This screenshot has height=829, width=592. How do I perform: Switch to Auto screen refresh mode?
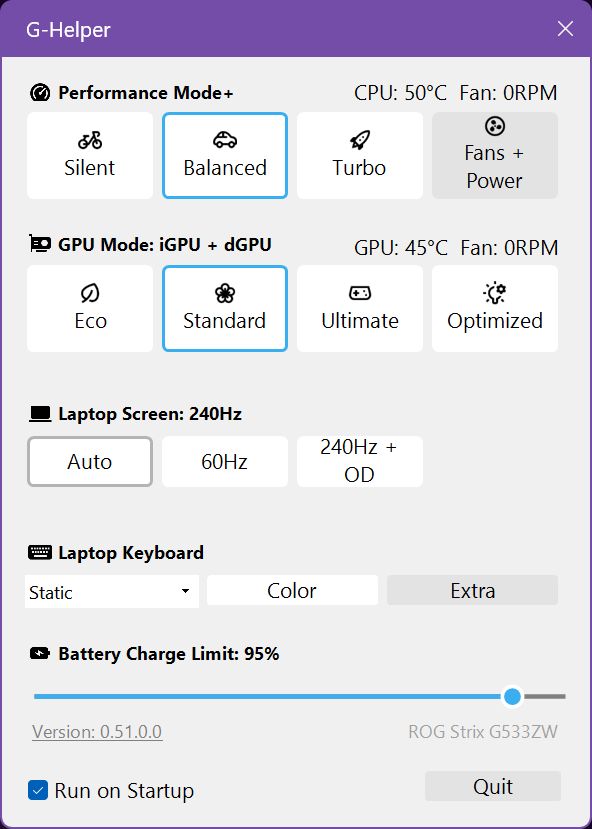coord(89,461)
